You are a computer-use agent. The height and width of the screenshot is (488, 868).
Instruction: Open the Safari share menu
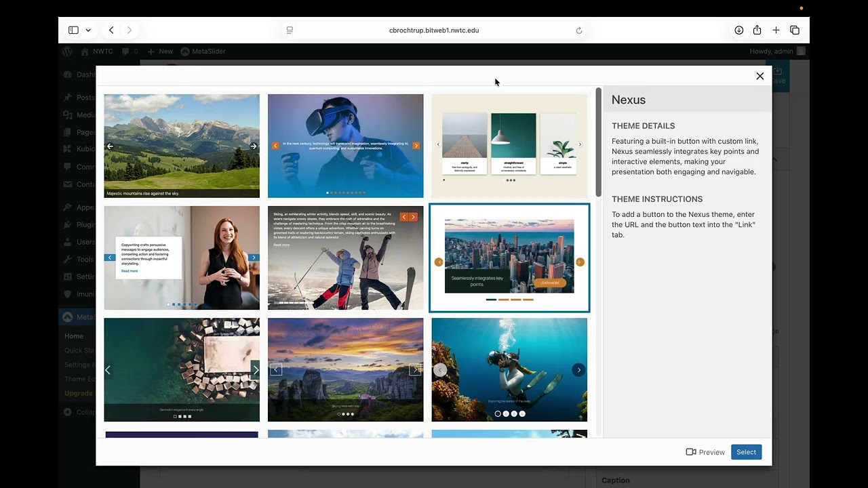pyautogui.click(x=757, y=30)
